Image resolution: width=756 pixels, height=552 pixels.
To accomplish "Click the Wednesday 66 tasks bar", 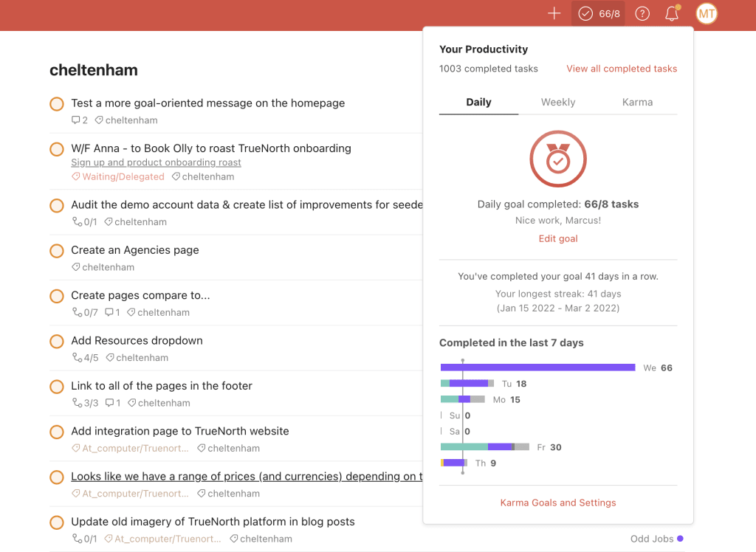I will tap(537, 368).
